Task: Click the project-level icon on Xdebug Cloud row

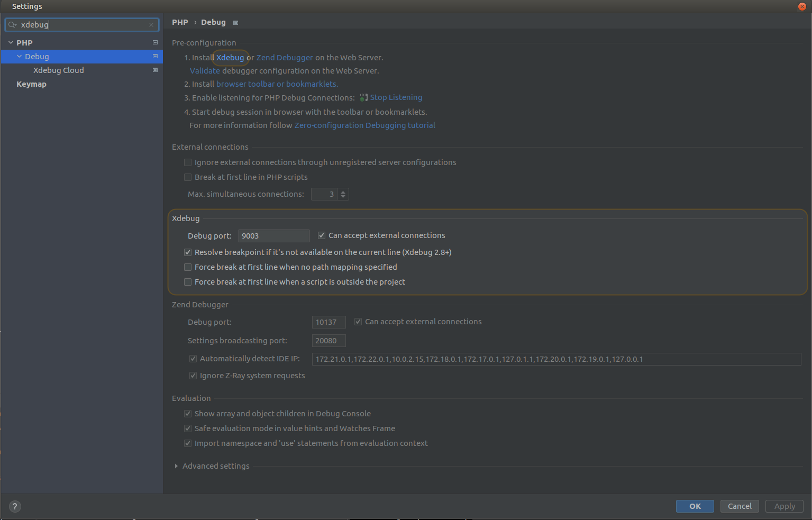Action: click(155, 70)
